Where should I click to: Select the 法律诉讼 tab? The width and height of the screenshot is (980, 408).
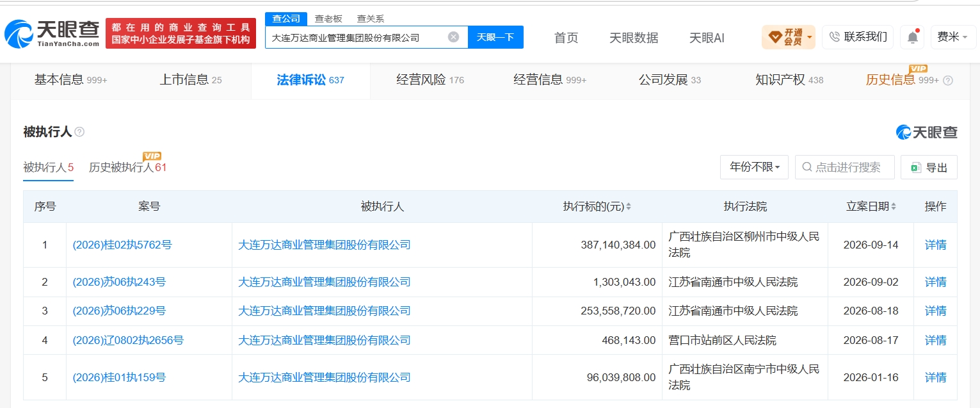[310, 80]
